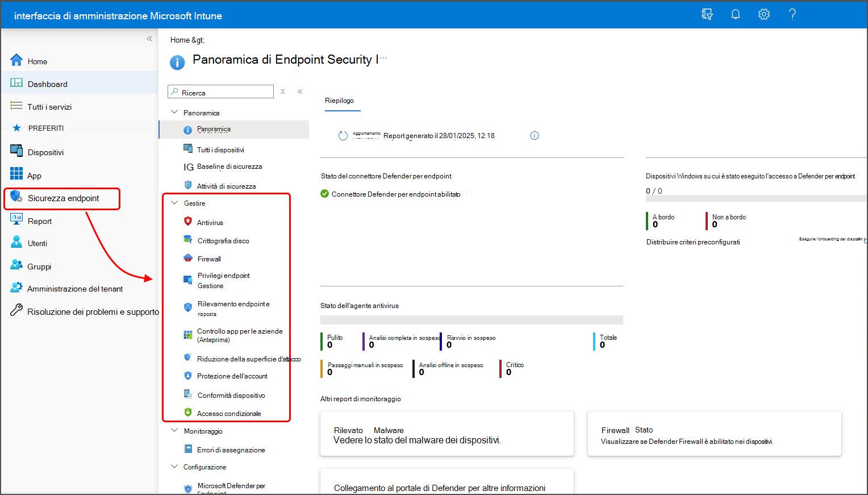
Task: Click the Controllo app per le aziende icon
Action: point(188,335)
